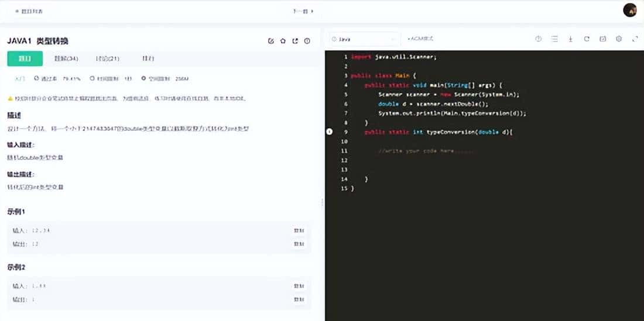This screenshot has height=321, width=644.
Task: Click the boxed icon left of settings gear
Action: coord(602,39)
